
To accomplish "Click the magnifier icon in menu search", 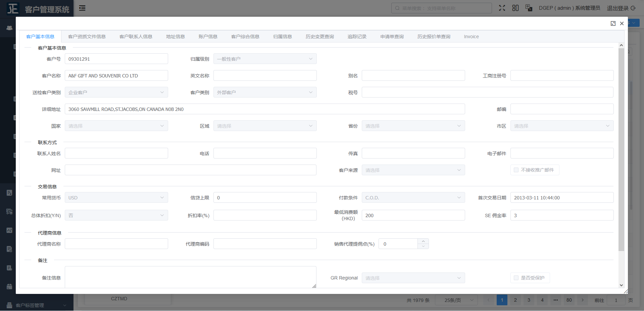I will (397, 8).
